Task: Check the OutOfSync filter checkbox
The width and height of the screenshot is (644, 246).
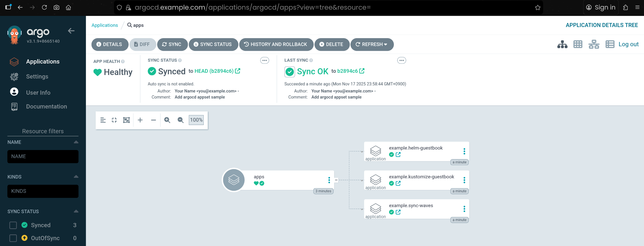Action: point(13,238)
